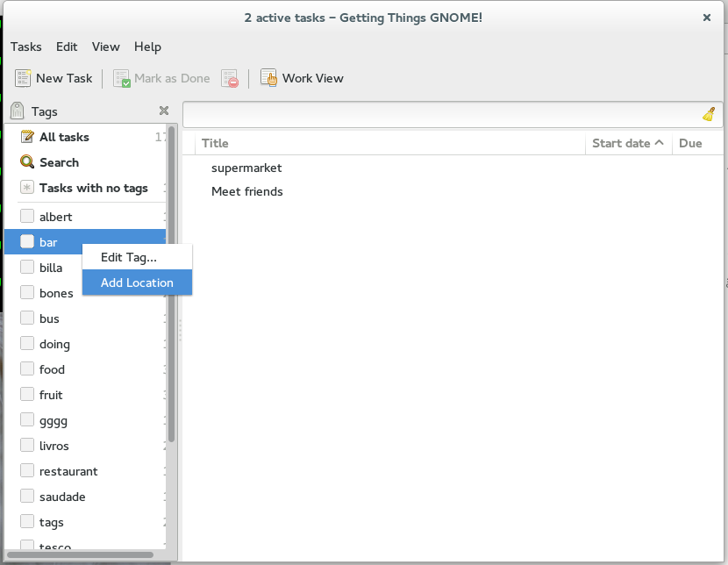Click the Mark as Done label
The width and height of the screenshot is (728, 565).
[172, 78]
